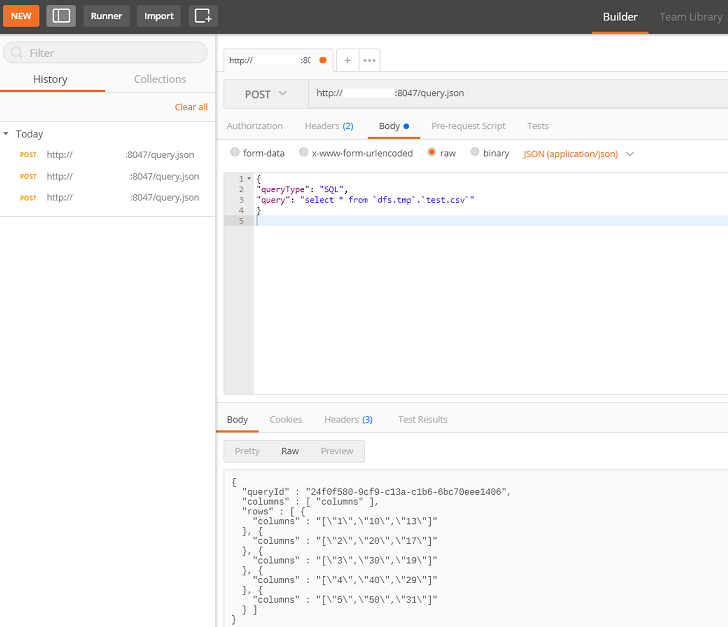The image size is (728, 627).
Task: Select the form-data radio option
Action: (235, 153)
